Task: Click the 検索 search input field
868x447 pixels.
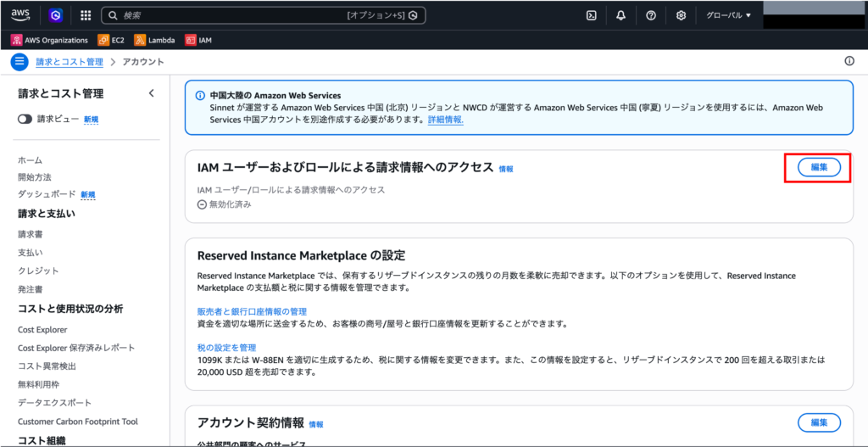Action: 229,15
